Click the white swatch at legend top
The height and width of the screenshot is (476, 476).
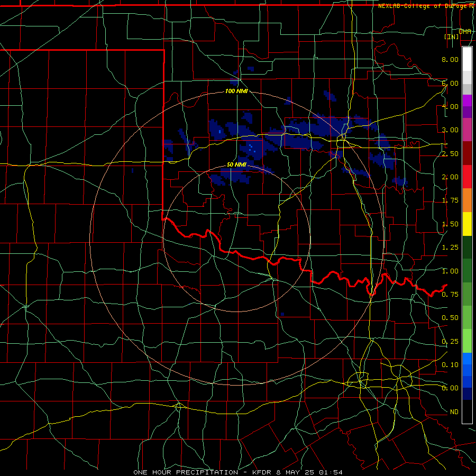coord(467,59)
